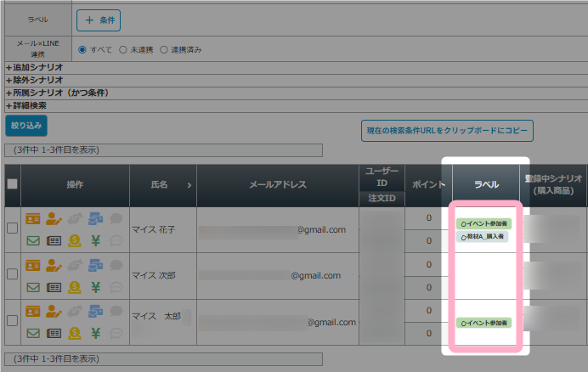The width and height of the screenshot is (588, 372).
Task: Click the black detail card icon for マイス 太郎
Action: tap(54, 333)
